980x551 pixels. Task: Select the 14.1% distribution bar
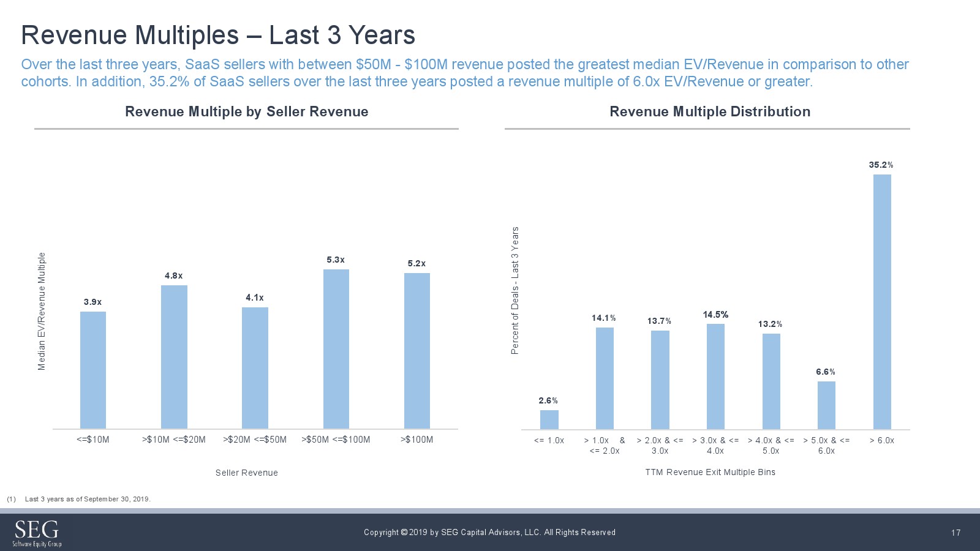coord(605,378)
